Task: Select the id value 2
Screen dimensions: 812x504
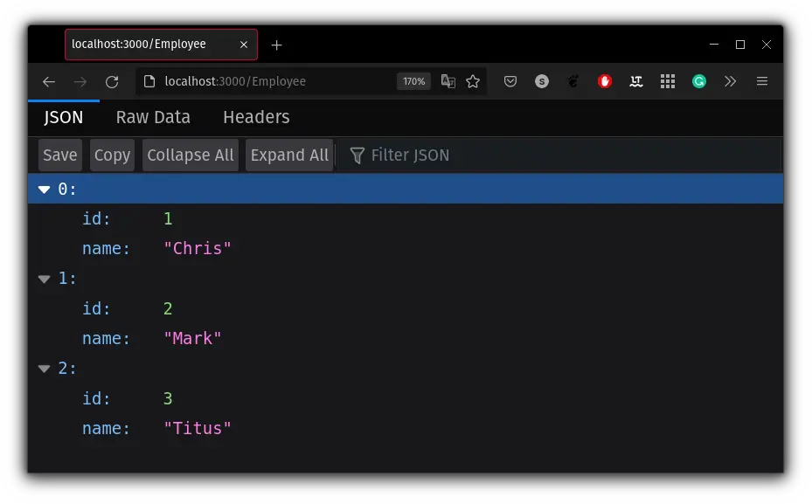Action: click(x=168, y=308)
